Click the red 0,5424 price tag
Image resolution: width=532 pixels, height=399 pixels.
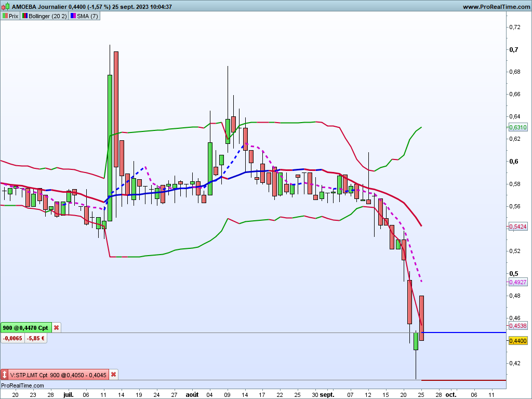pos(518,227)
